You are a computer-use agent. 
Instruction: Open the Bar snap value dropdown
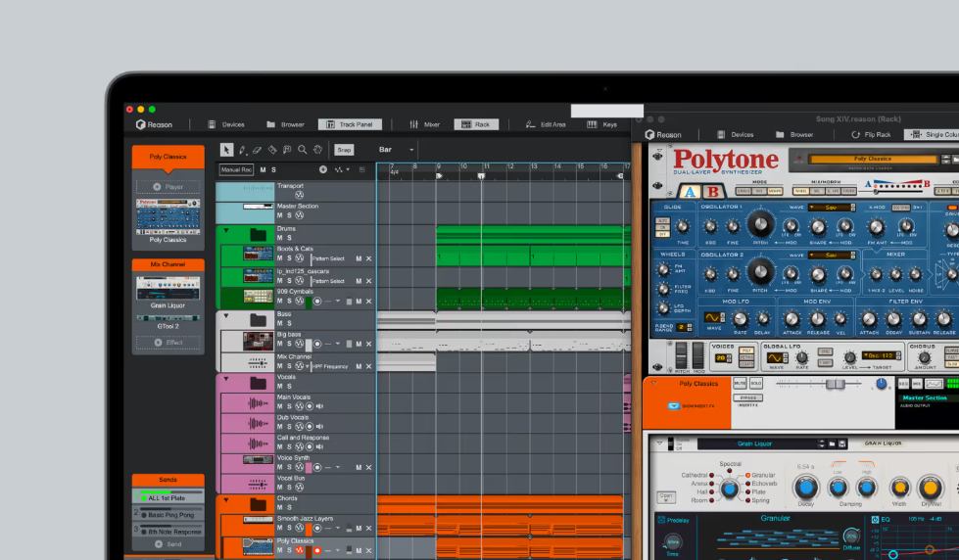click(x=397, y=150)
